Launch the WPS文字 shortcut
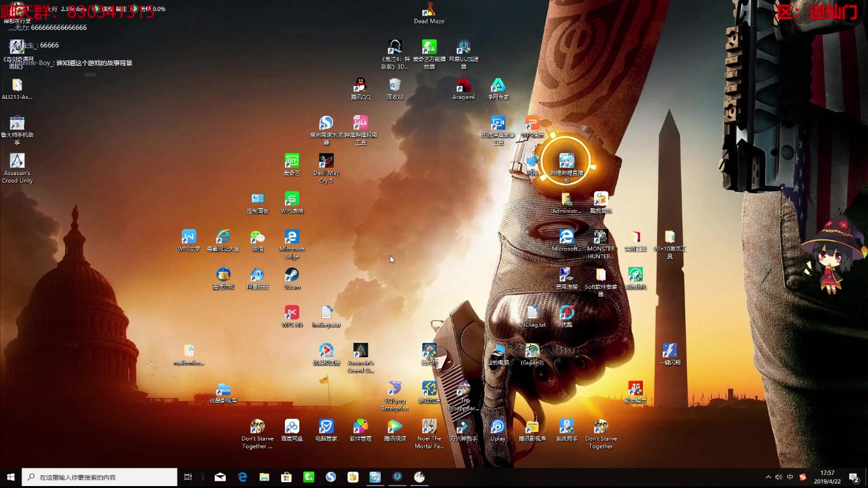Screen dimensions: 868x488 click(x=189, y=241)
